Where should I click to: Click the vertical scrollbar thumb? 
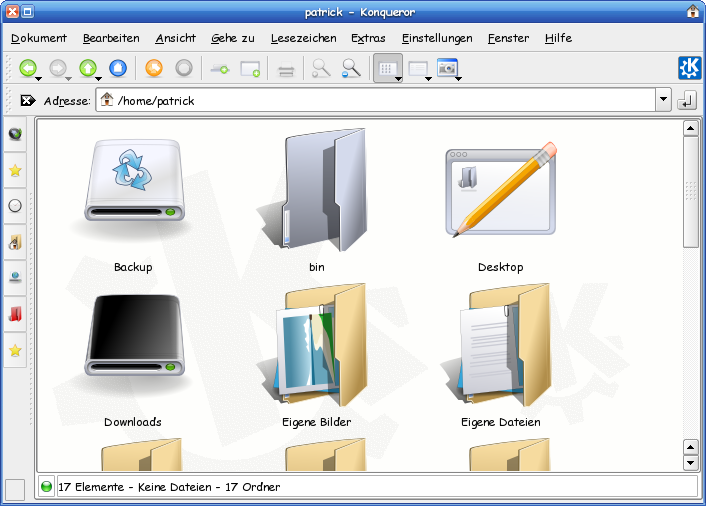pyautogui.click(x=690, y=192)
